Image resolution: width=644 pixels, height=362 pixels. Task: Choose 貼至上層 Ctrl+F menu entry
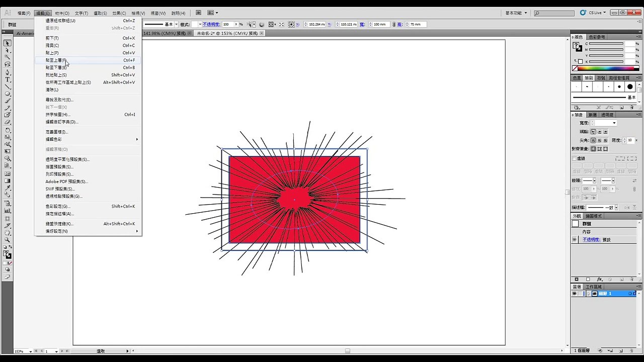88,60
